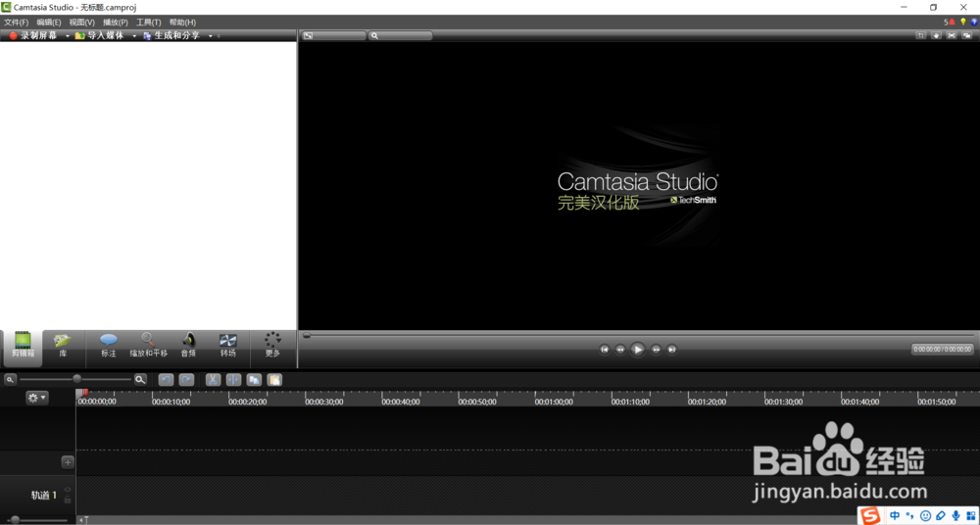Redo the last timeline action
980x525 pixels.
186,379
